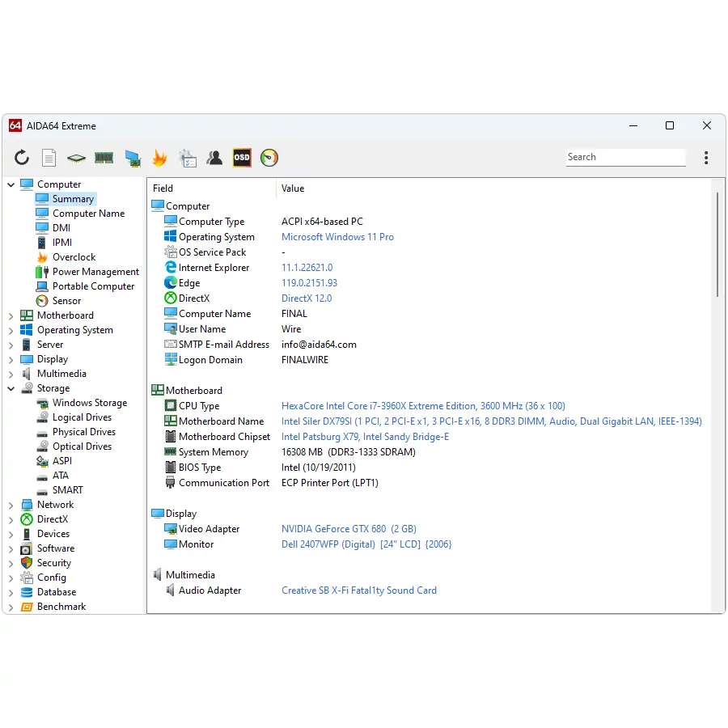Select the Database tree node

point(49,592)
